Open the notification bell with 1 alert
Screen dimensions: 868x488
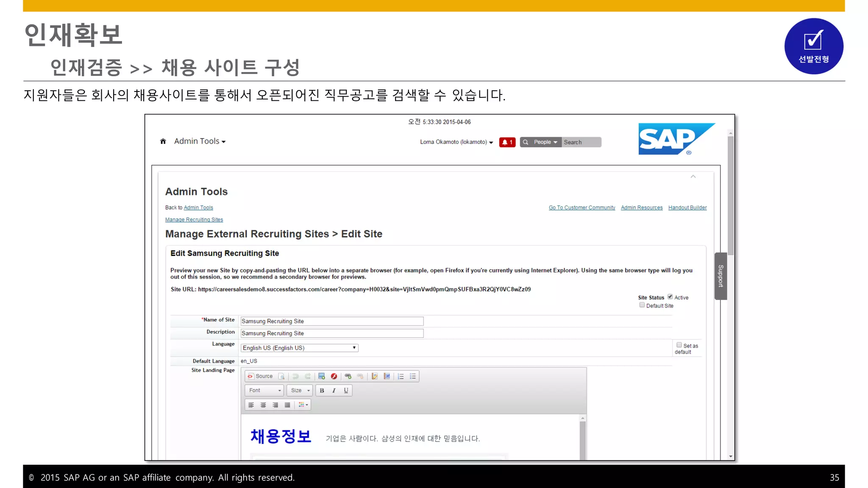[x=507, y=142]
